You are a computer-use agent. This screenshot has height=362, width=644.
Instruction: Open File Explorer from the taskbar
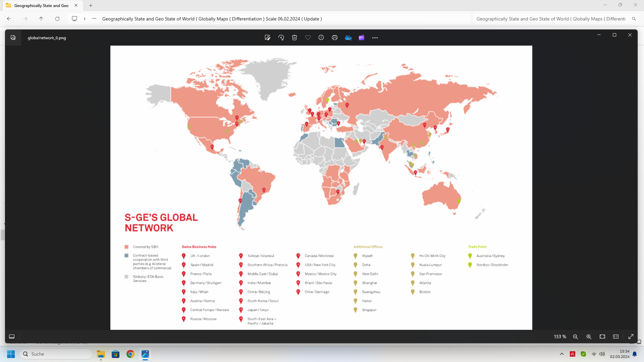(101, 354)
